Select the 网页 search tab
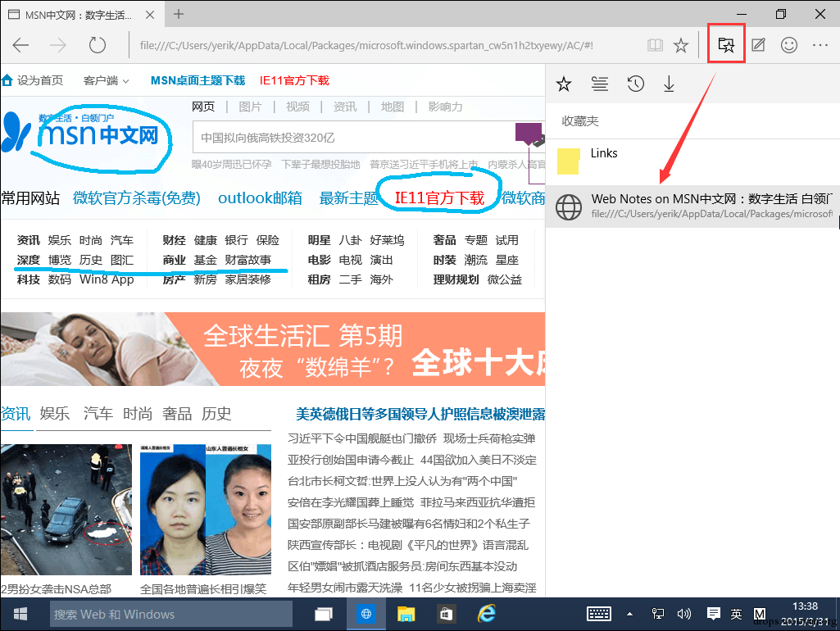The image size is (840, 631). (x=203, y=107)
